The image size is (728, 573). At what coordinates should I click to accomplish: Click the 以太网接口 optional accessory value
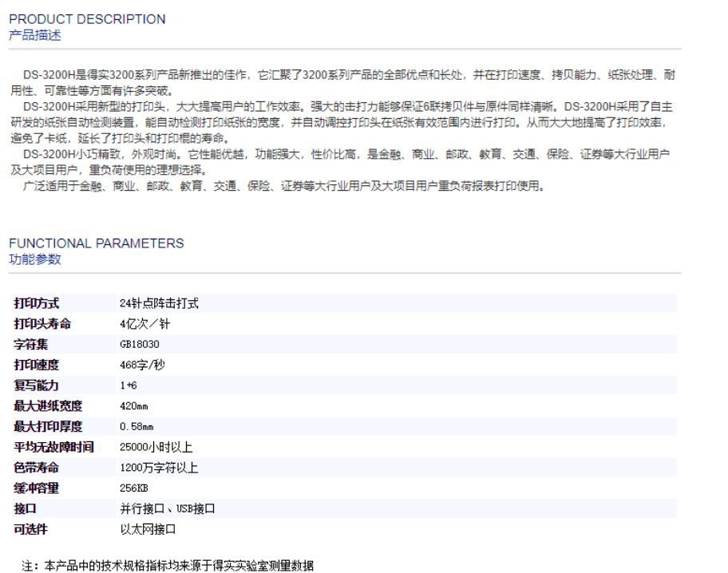click(147, 529)
